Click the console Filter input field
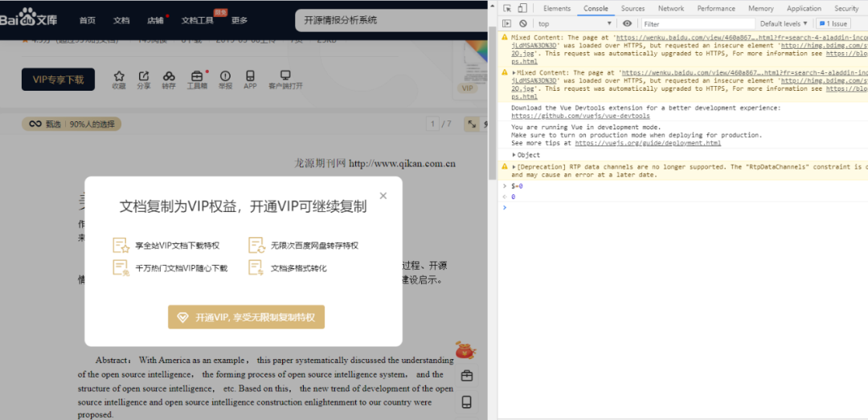This screenshot has height=420, width=868. pyautogui.click(x=695, y=24)
